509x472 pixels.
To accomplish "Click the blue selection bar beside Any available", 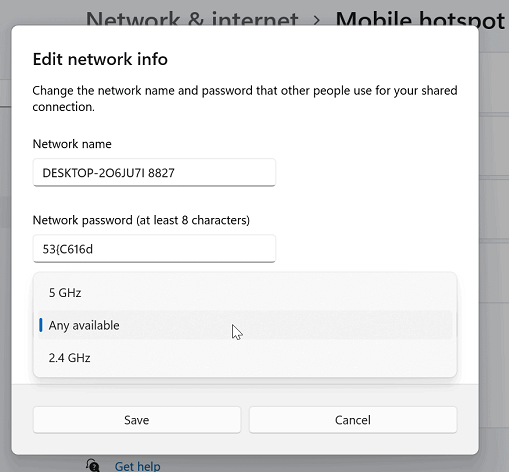I will click(x=41, y=325).
